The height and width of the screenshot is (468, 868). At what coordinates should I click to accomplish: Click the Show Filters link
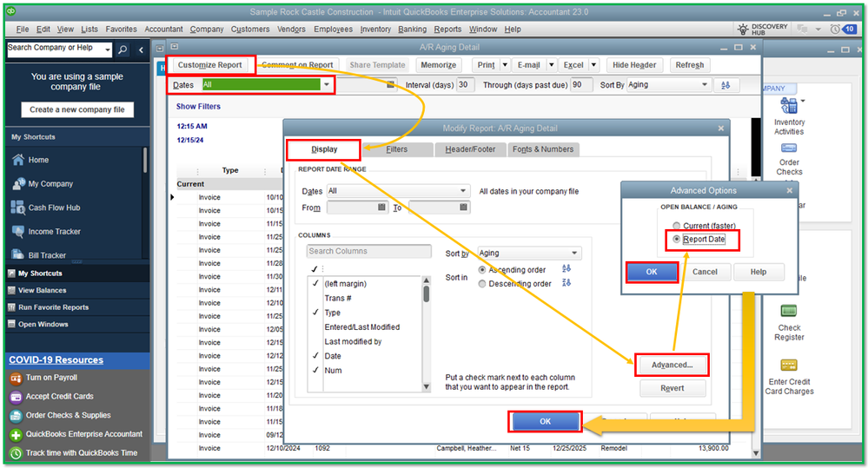coord(198,106)
